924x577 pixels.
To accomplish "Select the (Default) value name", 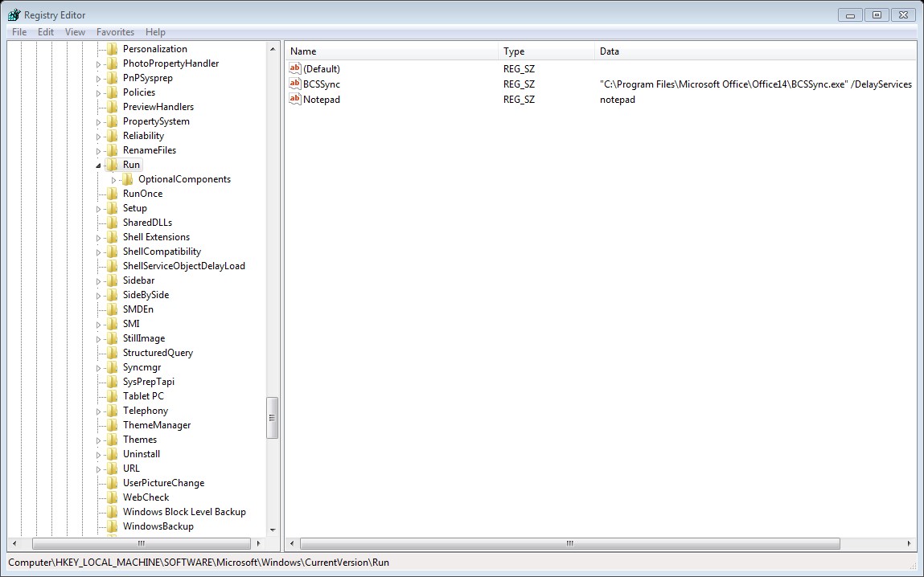I will click(x=321, y=69).
